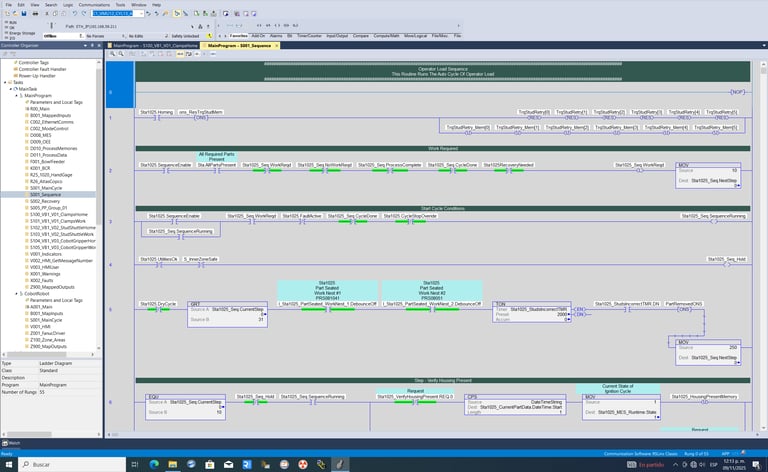Collapse the MainProgram tree node
The width and height of the screenshot is (768, 472).
pyautogui.click(x=16, y=95)
